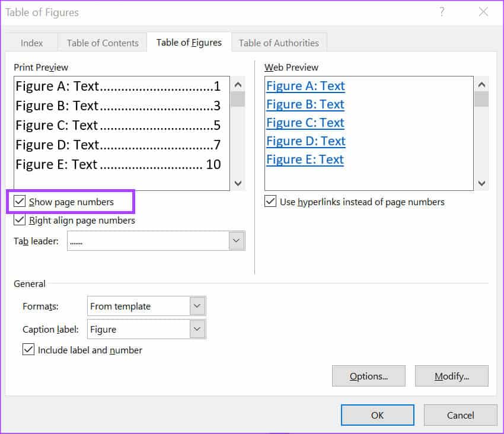Click the Modify... button
The width and height of the screenshot is (504, 434).
tap(452, 376)
